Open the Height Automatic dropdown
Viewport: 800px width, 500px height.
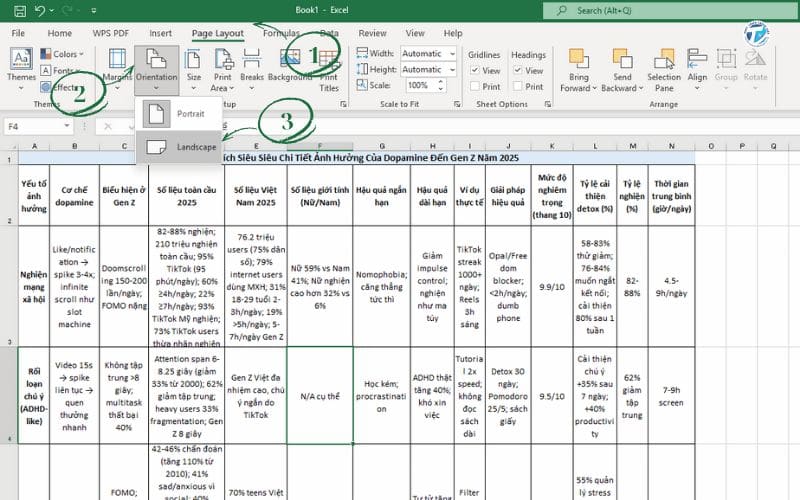[x=452, y=70]
